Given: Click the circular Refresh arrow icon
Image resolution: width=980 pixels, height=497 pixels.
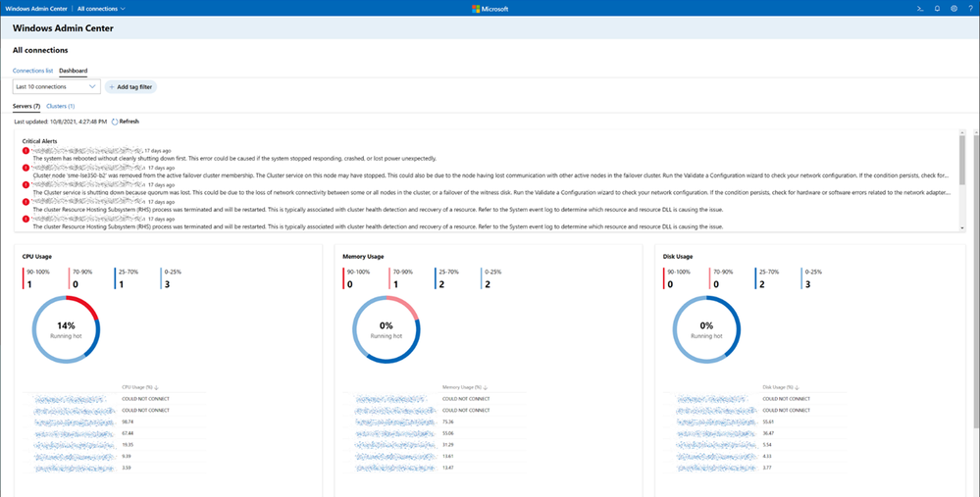Looking at the screenshot, I should 115,122.
